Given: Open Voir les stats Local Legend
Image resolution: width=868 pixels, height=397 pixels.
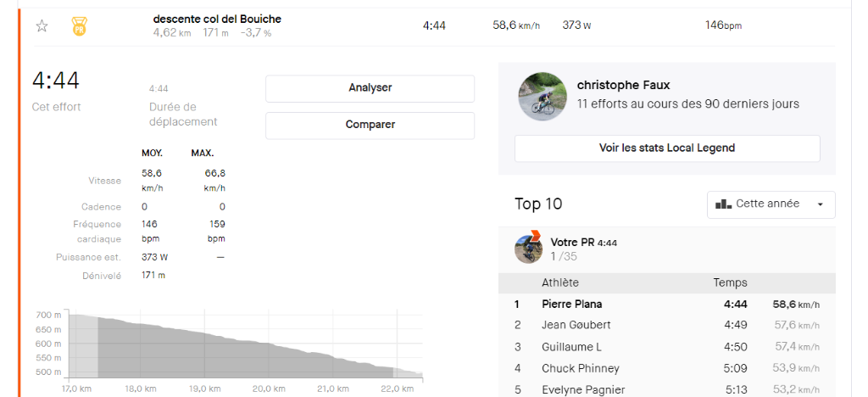Looking at the screenshot, I should (666, 148).
